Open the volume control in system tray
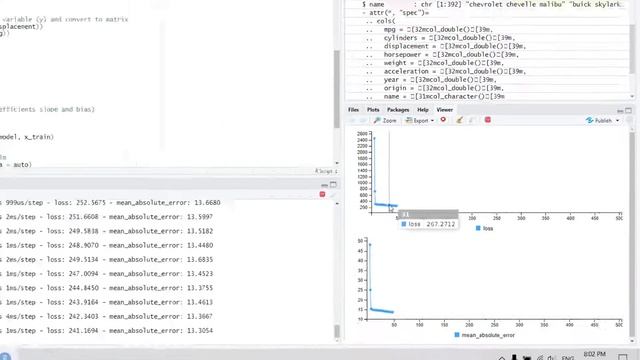This screenshot has width=640, height=360. (551, 358)
